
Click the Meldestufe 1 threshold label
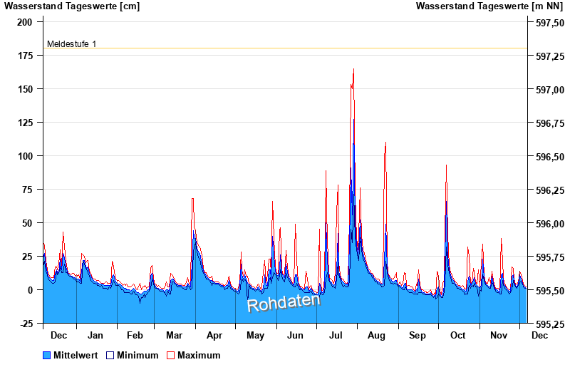pos(71,44)
